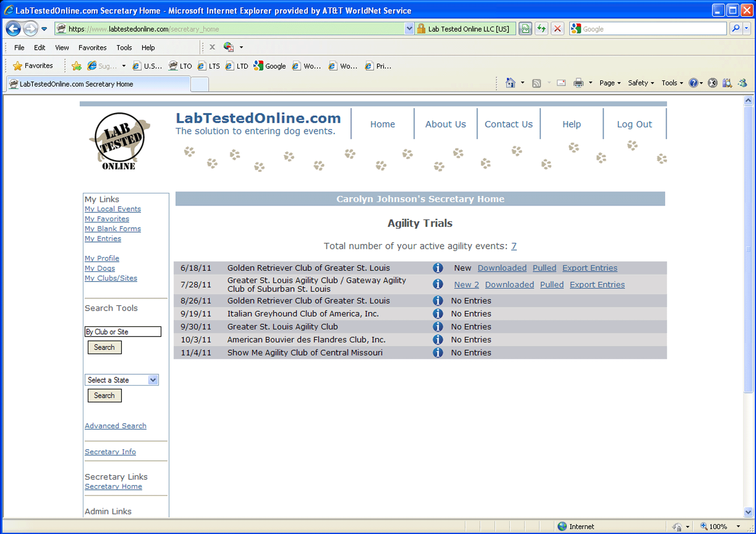Click the Read Mail toolbar icon
The image size is (756, 534).
pyautogui.click(x=561, y=83)
